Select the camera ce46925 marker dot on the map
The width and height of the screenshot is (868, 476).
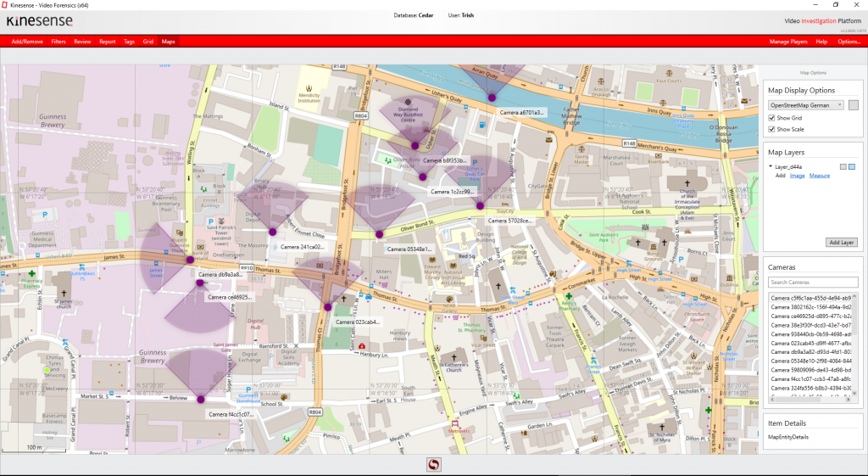click(200, 283)
